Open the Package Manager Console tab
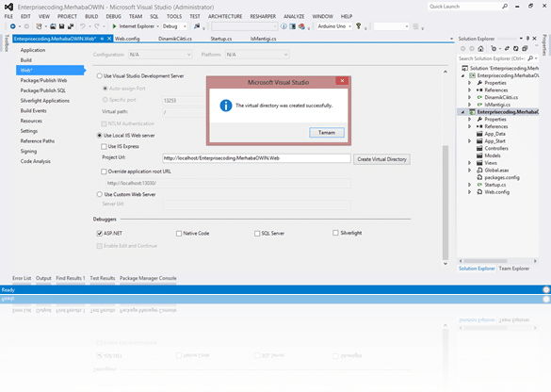The width and height of the screenshot is (551, 392). pyautogui.click(x=148, y=278)
